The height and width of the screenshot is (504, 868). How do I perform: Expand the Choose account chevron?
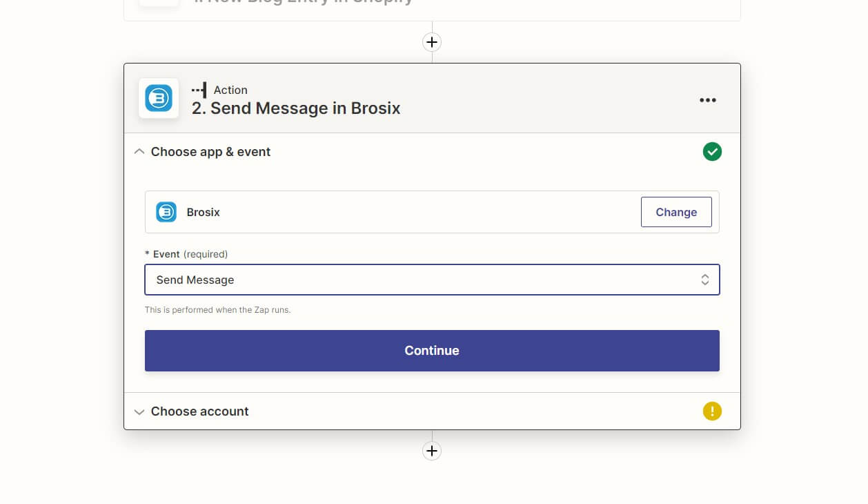139,411
